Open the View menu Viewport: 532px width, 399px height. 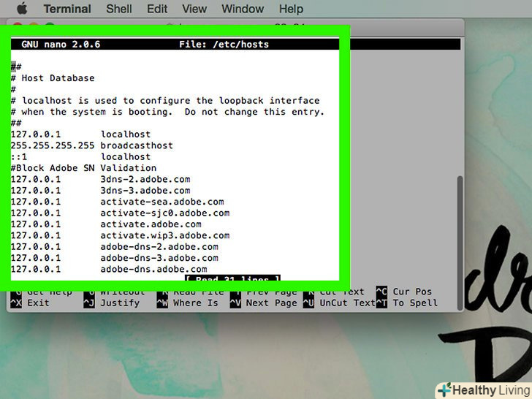click(194, 9)
